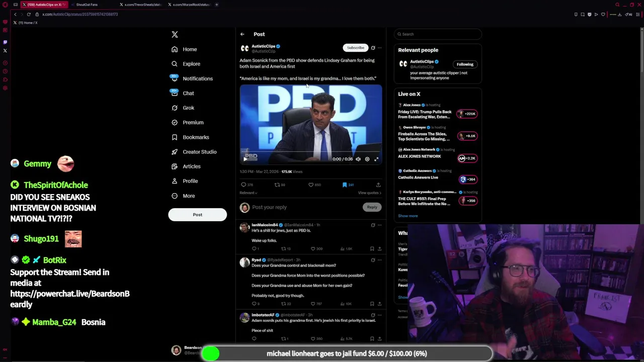Image resolution: width=644 pixels, height=362 pixels.
Task: Open options on Ryad's reply
Action: (379, 260)
